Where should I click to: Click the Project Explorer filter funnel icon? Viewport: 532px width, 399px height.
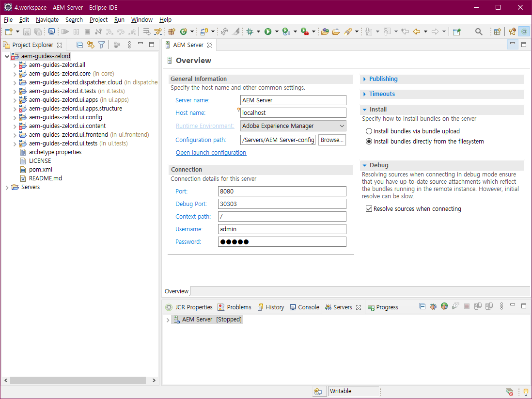[x=101, y=45]
